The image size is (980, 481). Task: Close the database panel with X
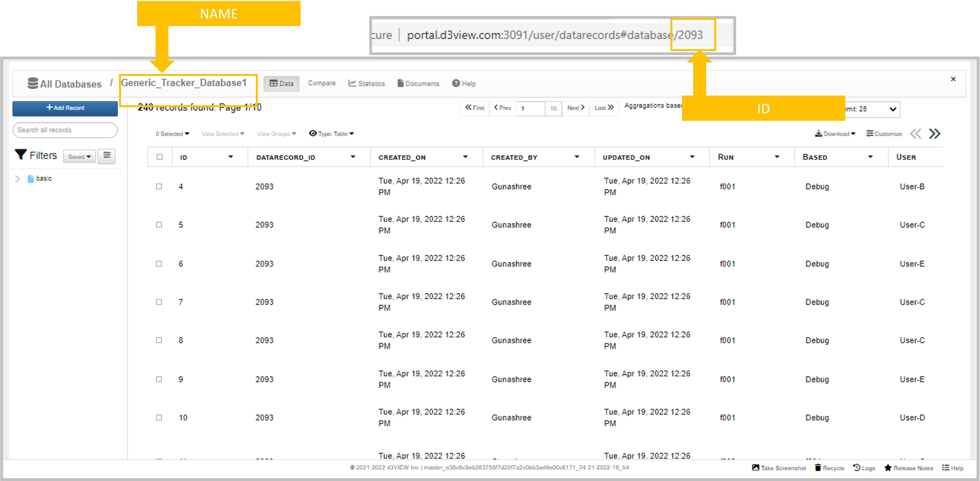tap(953, 79)
